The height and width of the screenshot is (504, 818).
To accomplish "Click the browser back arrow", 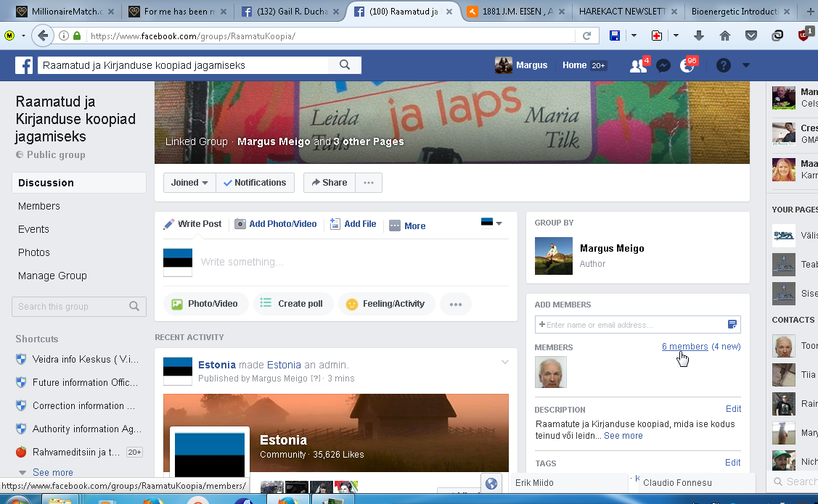I will tap(43, 36).
